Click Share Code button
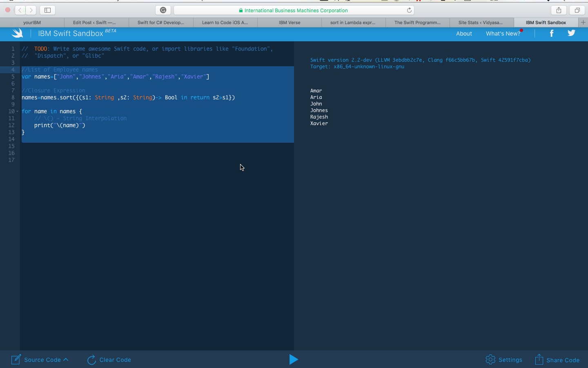The width and height of the screenshot is (588, 368). (557, 360)
